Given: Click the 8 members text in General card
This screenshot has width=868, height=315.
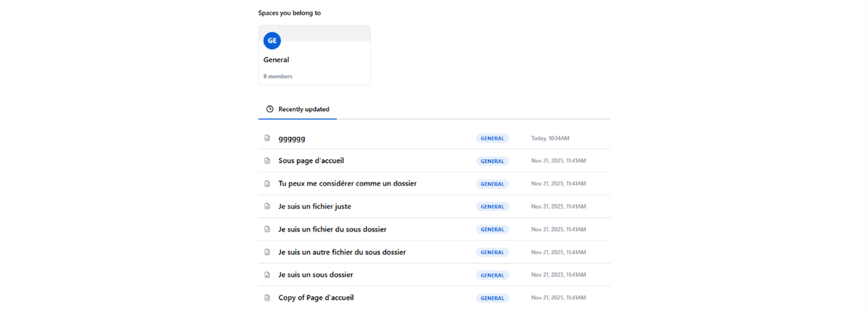Looking at the screenshot, I should coord(278,76).
